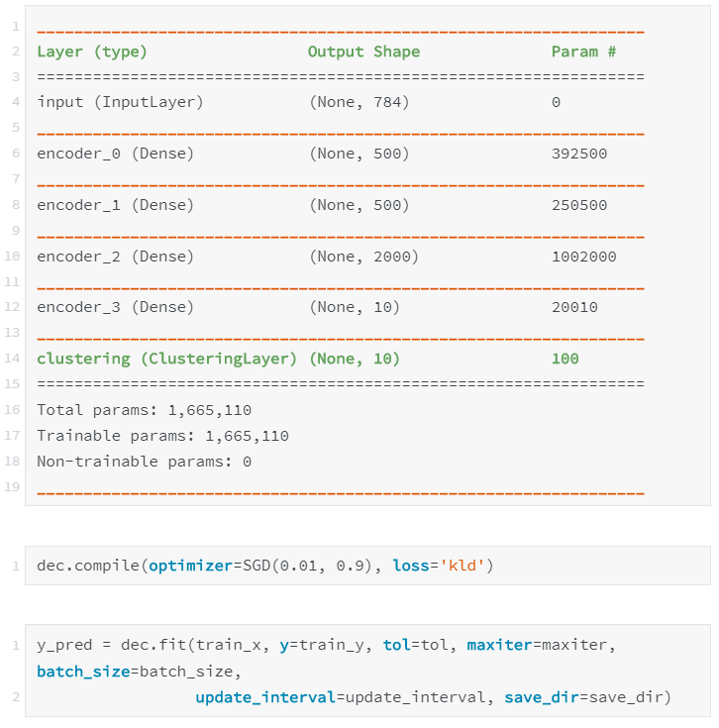This screenshot has height=728, width=719.
Task: Click the 'Layer (type)' header text
Action: (x=91, y=52)
